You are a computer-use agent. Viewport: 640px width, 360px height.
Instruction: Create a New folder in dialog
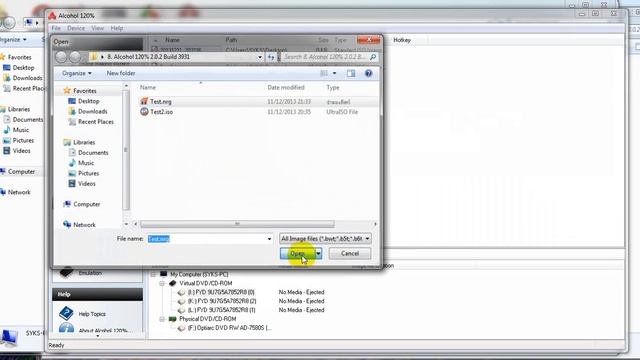click(121, 73)
